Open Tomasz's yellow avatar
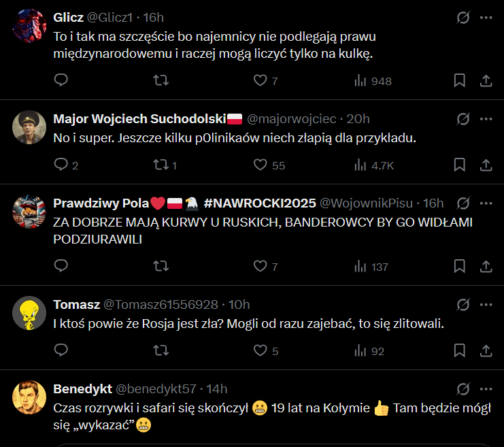Image resolution: width=504 pixels, height=447 pixels. pyautogui.click(x=30, y=312)
